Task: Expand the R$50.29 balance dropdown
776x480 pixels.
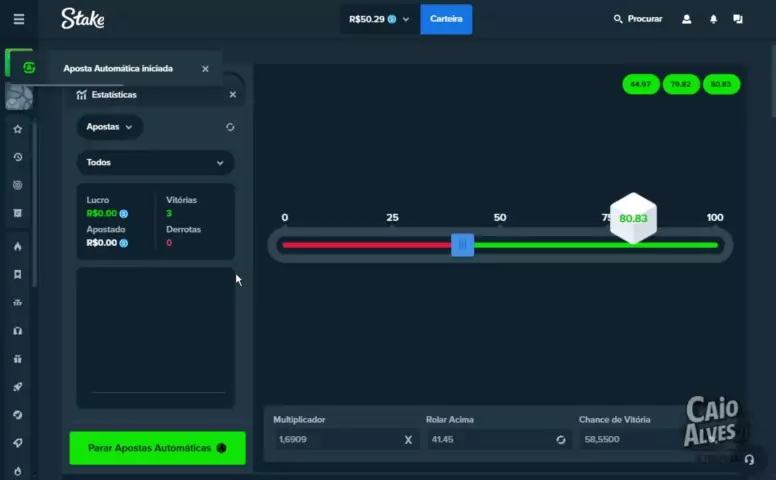Action: point(379,19)
